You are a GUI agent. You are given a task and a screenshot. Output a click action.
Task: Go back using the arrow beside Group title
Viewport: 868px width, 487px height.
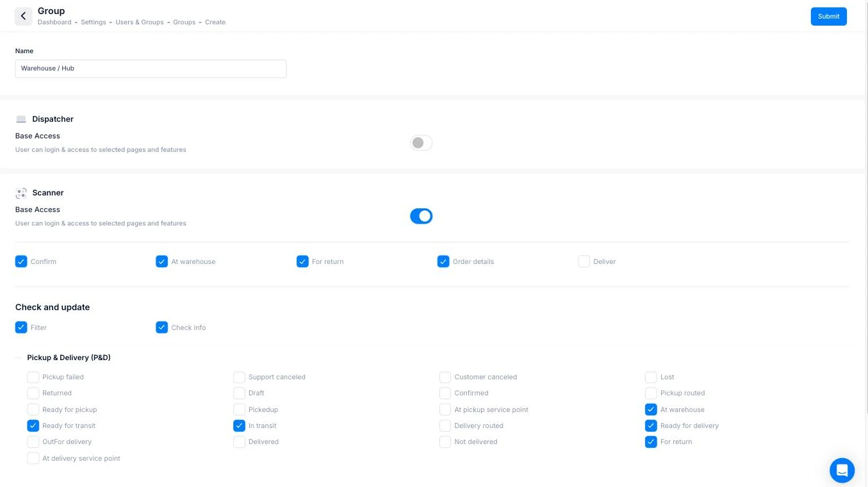tap(24, 16)
